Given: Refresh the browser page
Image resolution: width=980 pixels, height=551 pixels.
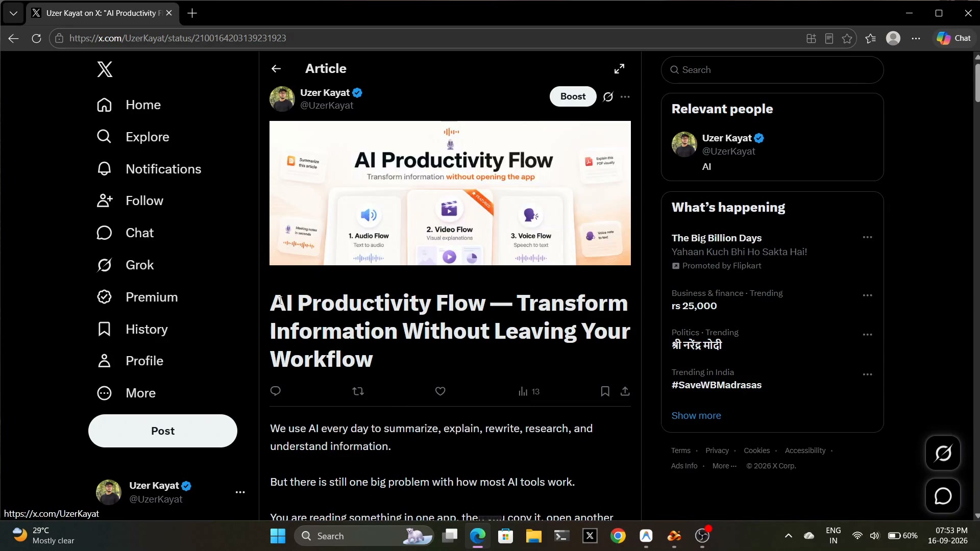Looking at the screenshot, I should point(36,38).
